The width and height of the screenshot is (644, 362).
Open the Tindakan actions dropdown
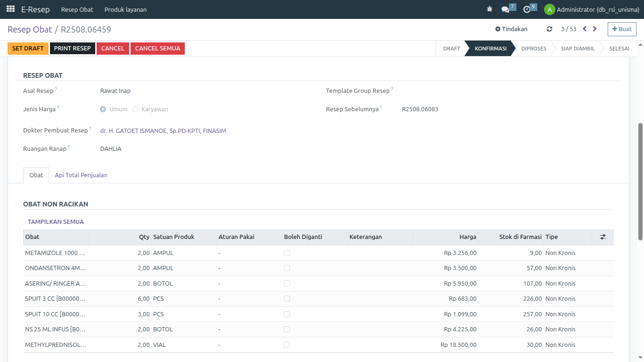[511, 29]
